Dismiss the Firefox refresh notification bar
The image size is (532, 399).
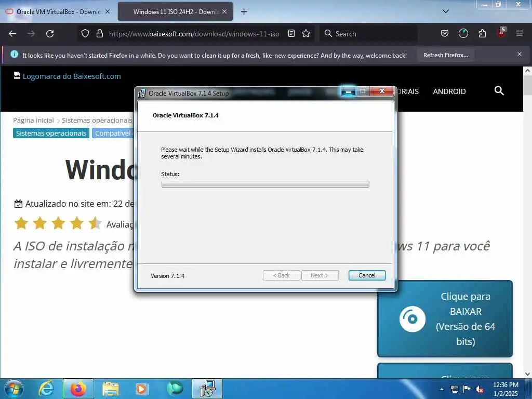point(520,54)
